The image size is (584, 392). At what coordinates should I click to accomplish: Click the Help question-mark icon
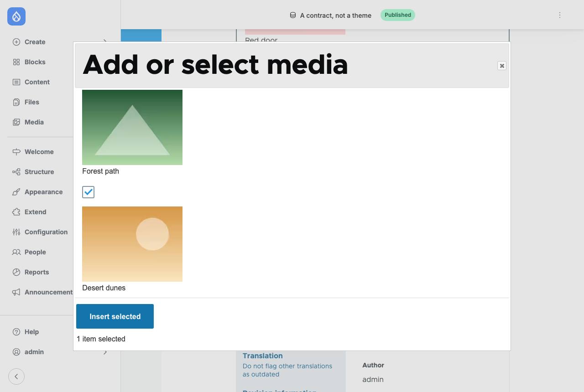16,332
